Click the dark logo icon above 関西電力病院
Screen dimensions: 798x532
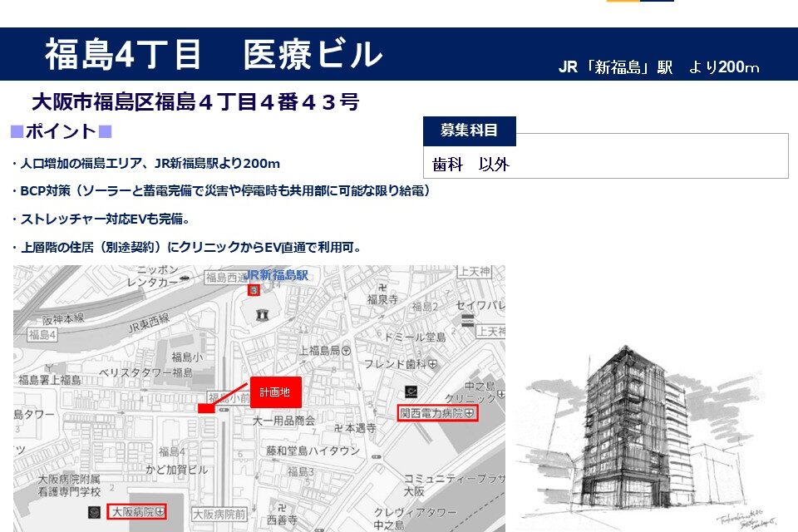(x=409, y=392)
